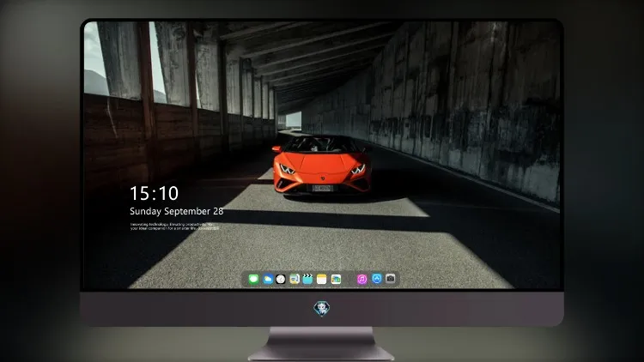Open the Camera app in the dock
644x362 pixels.
click(x=391, y=279)
